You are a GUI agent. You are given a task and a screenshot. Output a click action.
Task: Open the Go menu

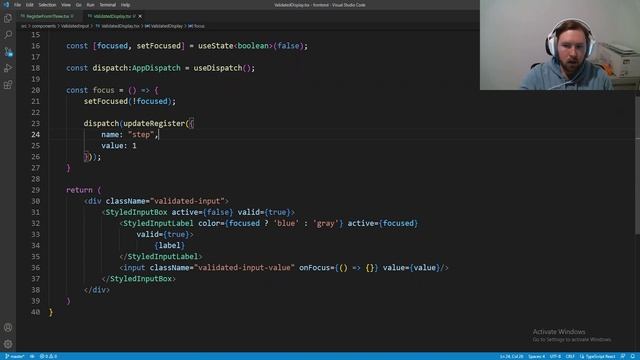pyautogui.click(x=78, y=5)
